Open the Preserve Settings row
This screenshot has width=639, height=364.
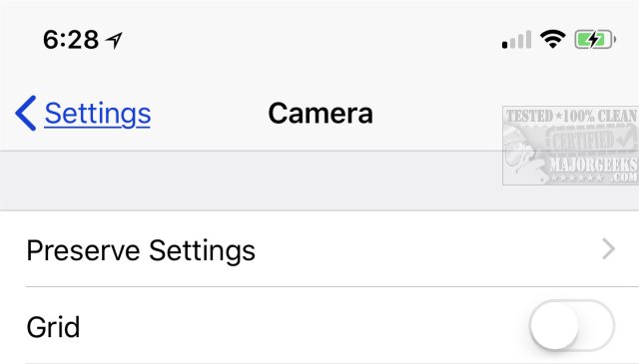coord(319,249)
